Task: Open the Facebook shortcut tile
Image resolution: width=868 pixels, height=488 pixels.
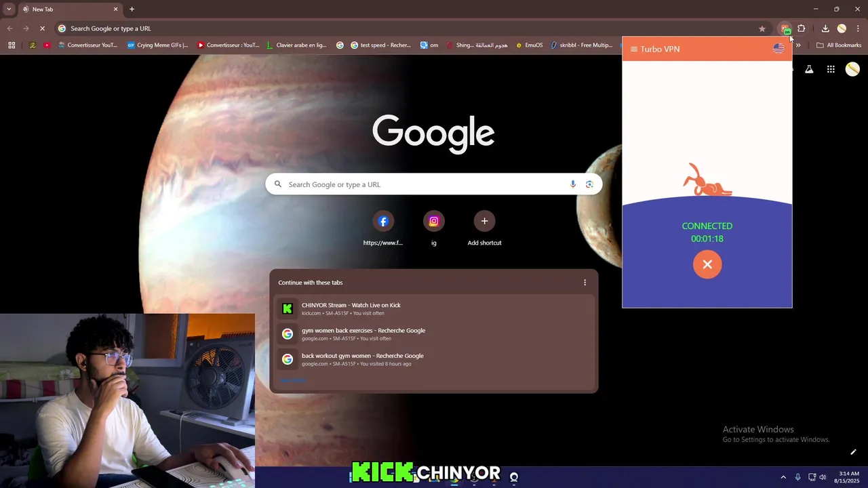Action: coord(383,229)
